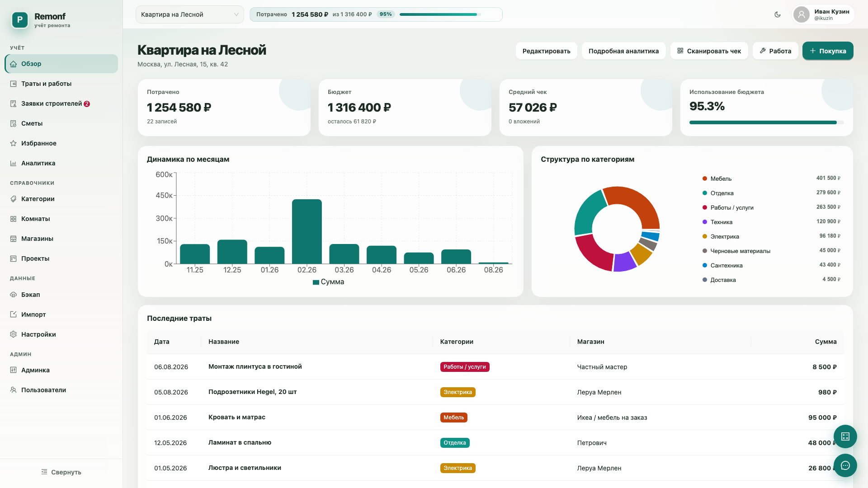This screenshot has width=868, height=488.
Task: Open the floating chat icon button
Action: coord(845,465)
